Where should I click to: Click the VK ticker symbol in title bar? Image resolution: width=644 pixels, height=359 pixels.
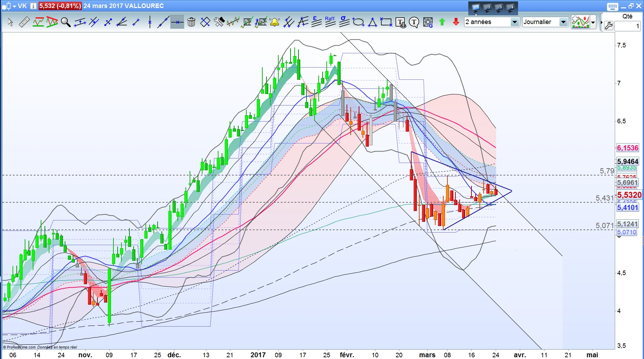pos(22,6)
